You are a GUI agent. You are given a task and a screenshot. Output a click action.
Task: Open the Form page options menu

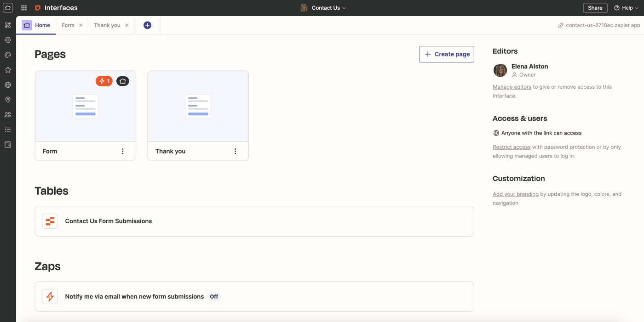[123, 151]
